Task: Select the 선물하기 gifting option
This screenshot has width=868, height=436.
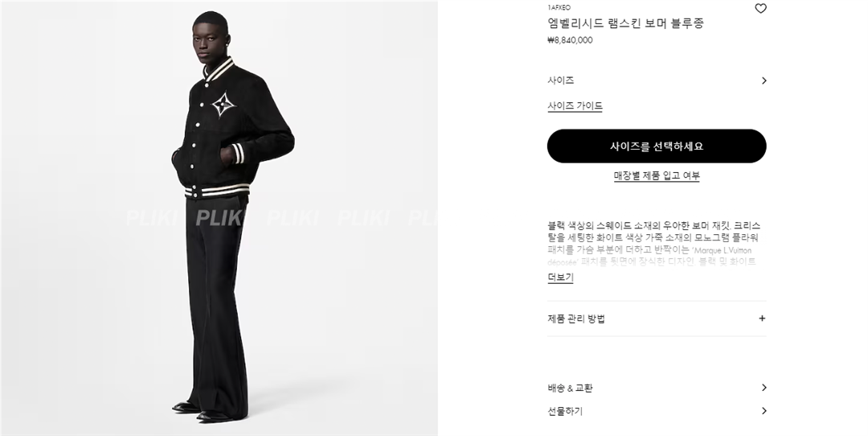Action: pyautogui.click(x=565, y=411)
